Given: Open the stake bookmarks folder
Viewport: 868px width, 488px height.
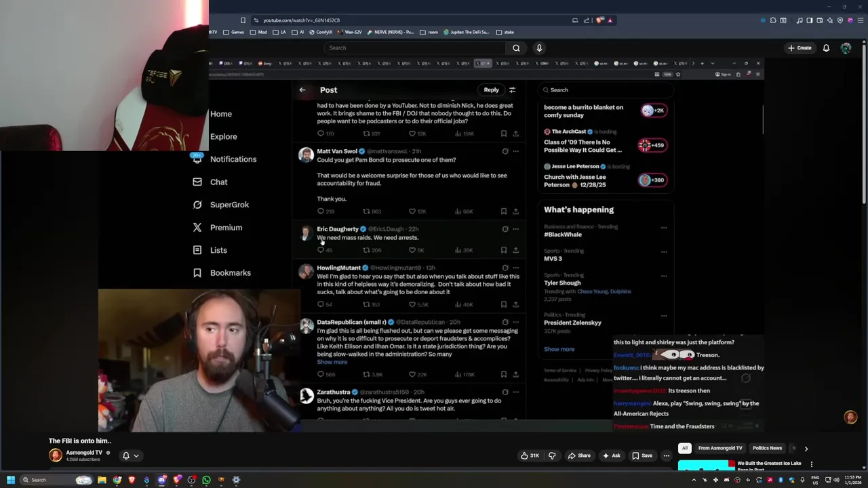Looking at the screenshot, I should pyautogui.click(x=505, y=32).
